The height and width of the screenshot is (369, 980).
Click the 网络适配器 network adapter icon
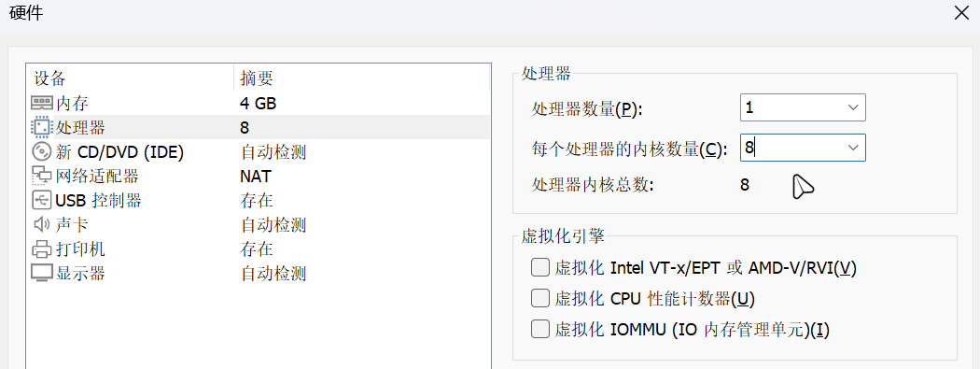pos(42,176)
